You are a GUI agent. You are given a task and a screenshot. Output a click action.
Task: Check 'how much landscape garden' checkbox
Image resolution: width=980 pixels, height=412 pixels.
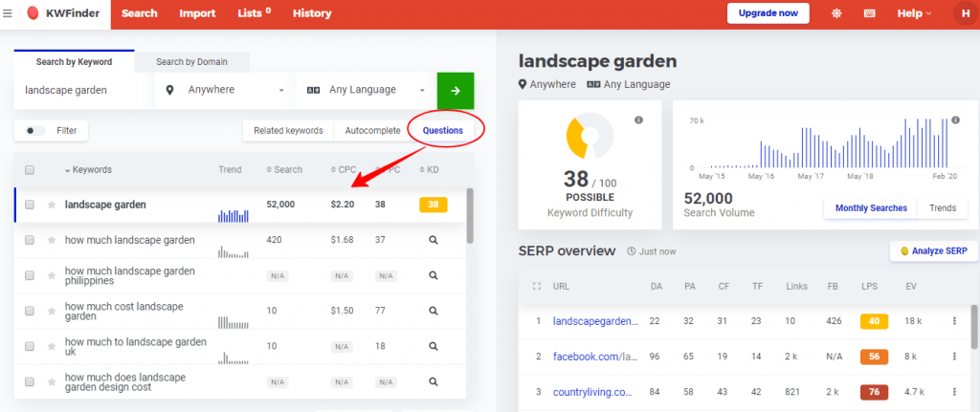(30, 240)
